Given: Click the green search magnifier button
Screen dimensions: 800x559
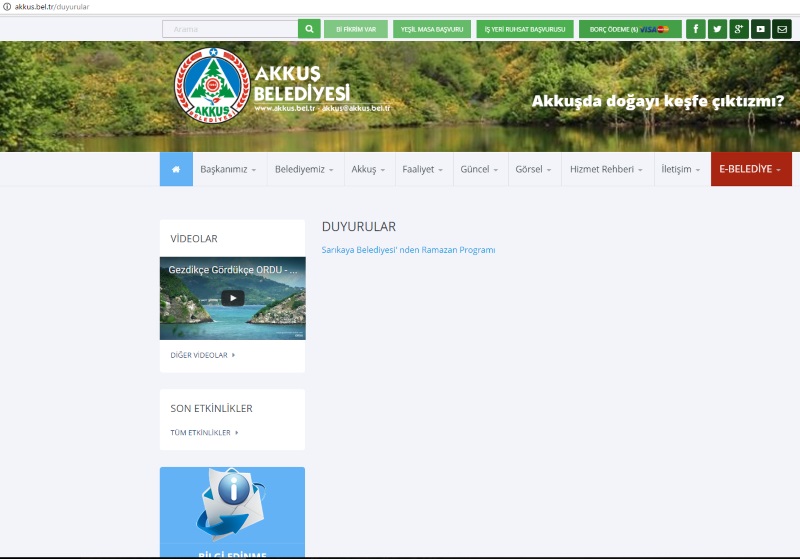Looking at the screenshot, I should pos(310,29).
